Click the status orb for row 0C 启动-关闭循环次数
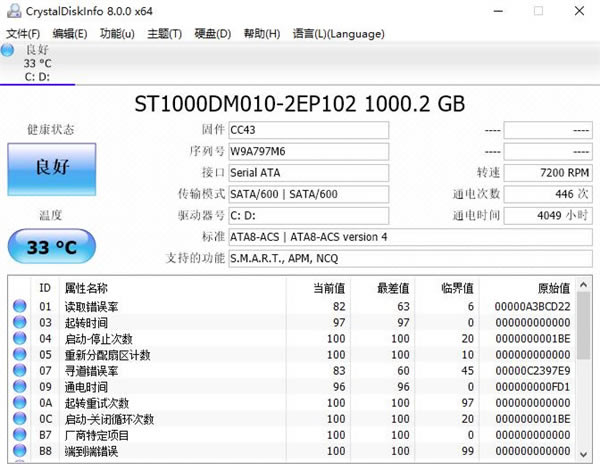600x470 pixels. 20,419
